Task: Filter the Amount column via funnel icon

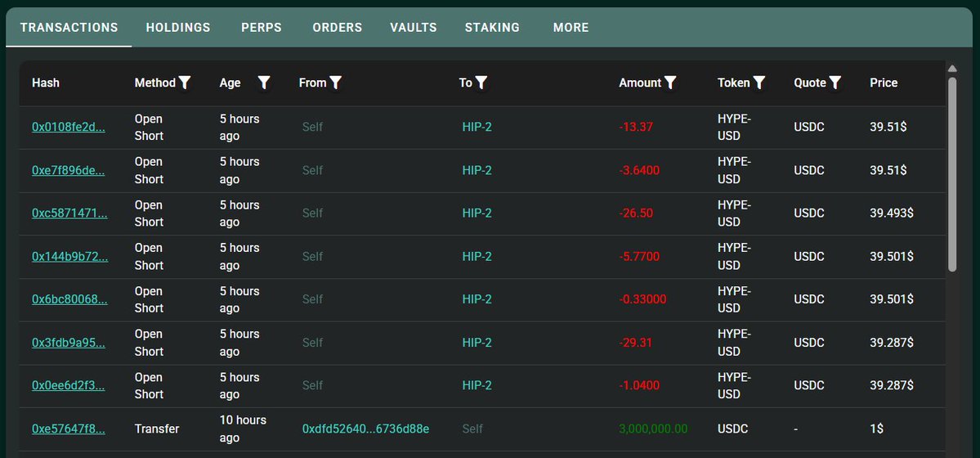Action: pos(670,83)
